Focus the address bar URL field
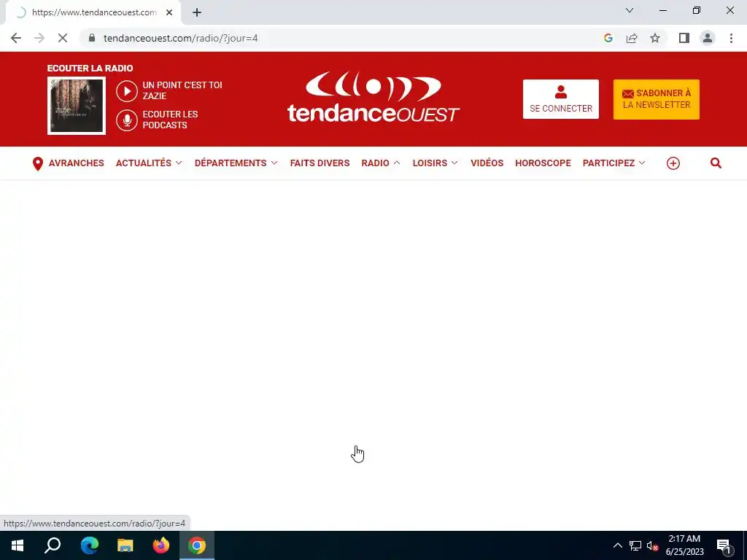This screenshot has height=560, width=747. [343, 38]
